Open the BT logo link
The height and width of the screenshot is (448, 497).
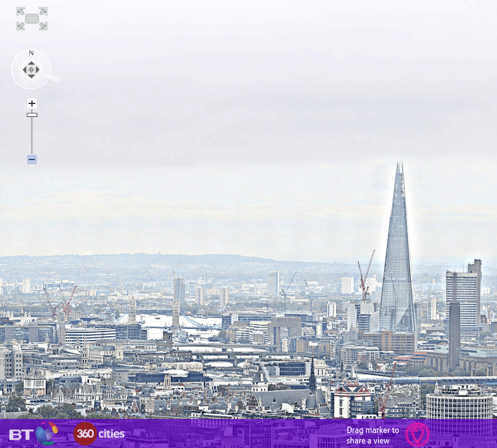34,433
